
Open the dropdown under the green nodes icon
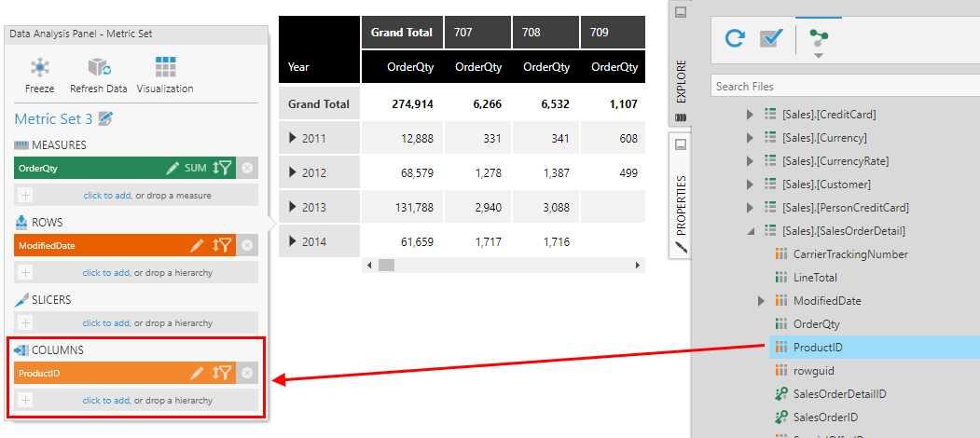pyautogui.click(x=819, y=56)
